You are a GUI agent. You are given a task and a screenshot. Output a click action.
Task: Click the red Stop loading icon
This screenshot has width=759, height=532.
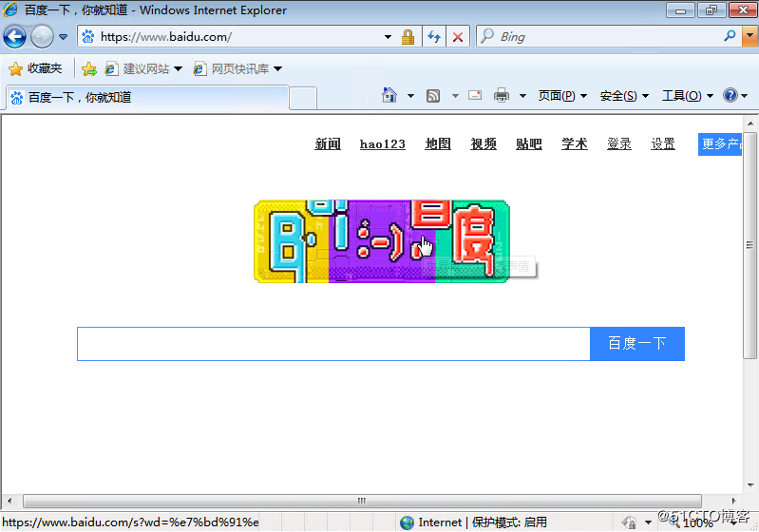pyautogui.click(x=458, y=37)
